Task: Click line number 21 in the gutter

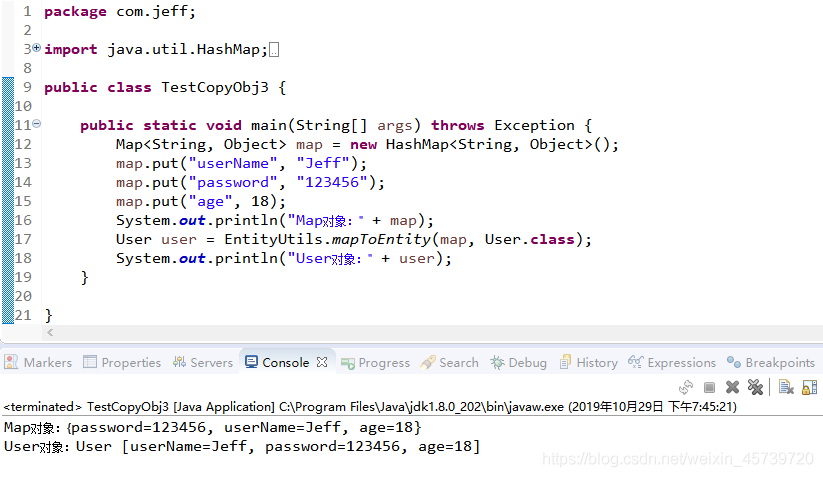Action: pyautogui.click(x=23, y=315)
